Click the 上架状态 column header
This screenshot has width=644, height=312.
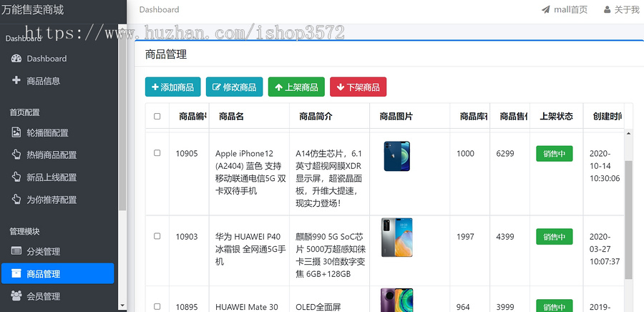pyautogui.click(x=556, y=116)
